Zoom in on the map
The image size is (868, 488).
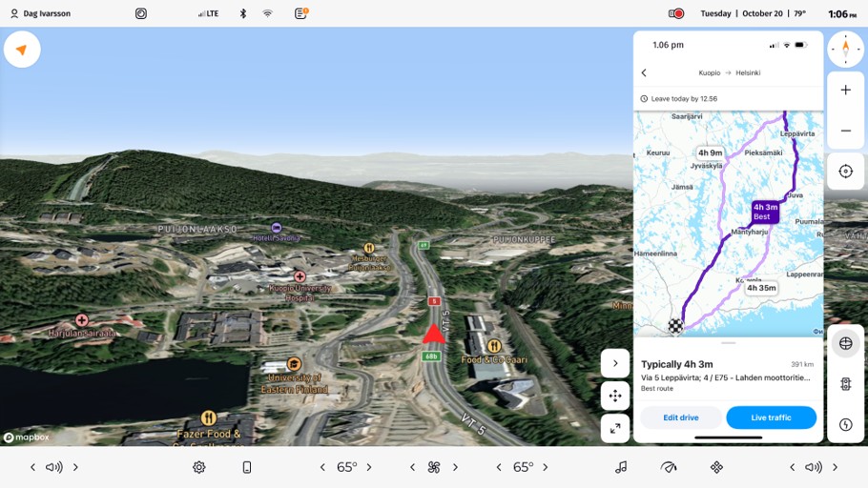click(845, 90)
